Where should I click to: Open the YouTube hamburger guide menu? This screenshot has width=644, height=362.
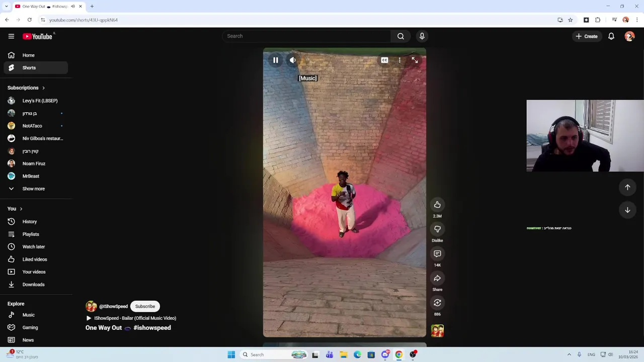pos(11,36)
